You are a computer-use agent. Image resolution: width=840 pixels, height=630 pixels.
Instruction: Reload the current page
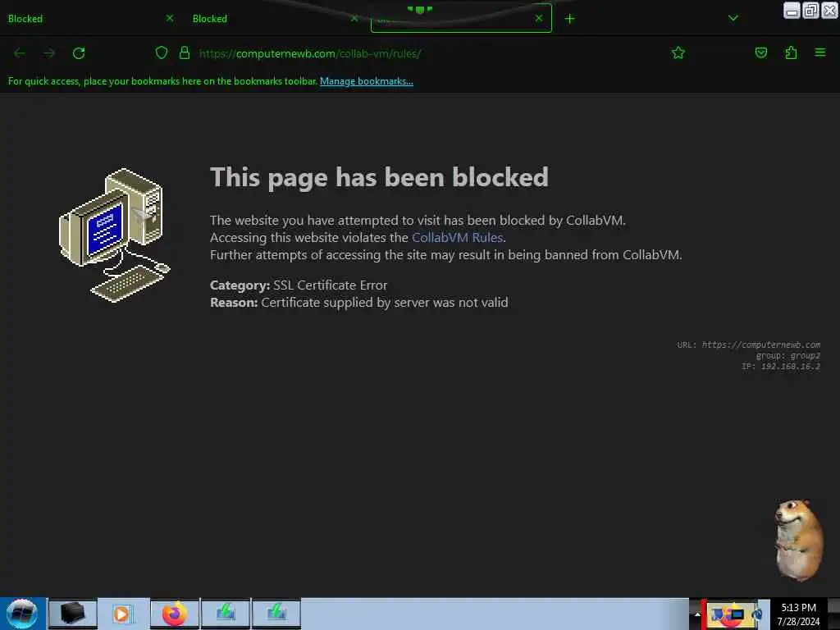tap(79, 53)
